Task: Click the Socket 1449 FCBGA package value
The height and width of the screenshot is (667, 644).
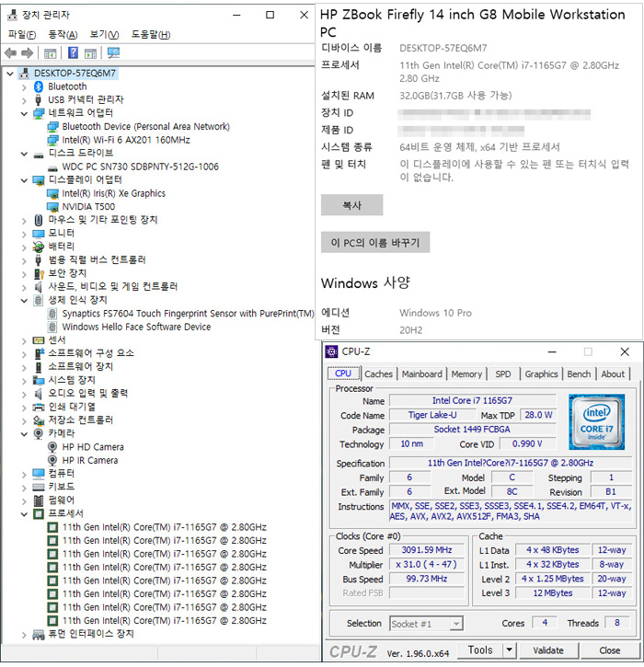Action: pos(472,430)
